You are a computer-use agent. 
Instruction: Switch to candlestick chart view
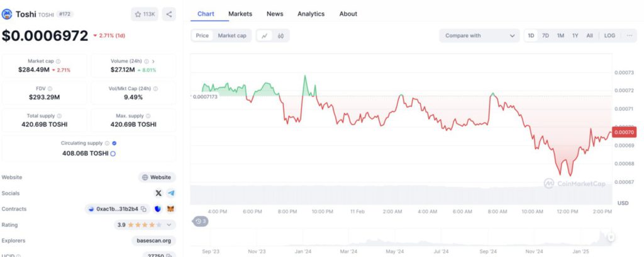coord(280,36)
